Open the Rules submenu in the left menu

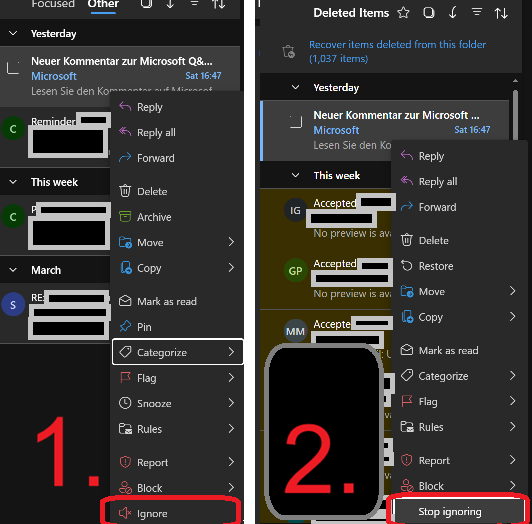click(177, 429)
